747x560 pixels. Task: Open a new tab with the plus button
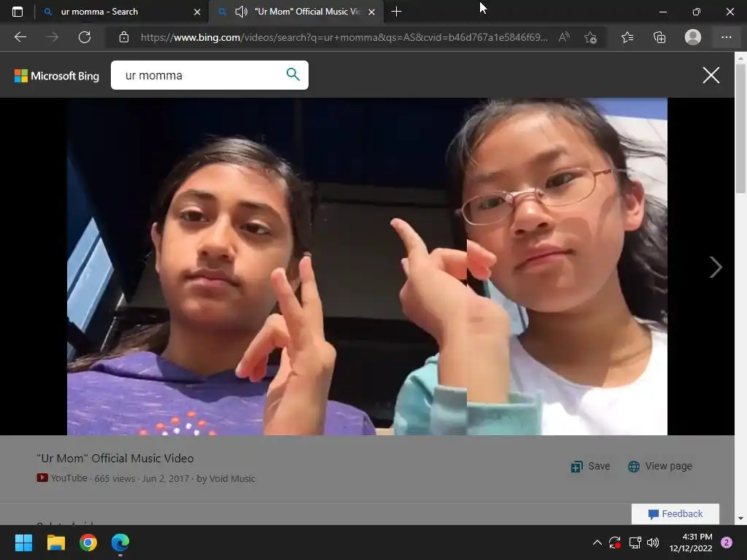click(396, 12)
